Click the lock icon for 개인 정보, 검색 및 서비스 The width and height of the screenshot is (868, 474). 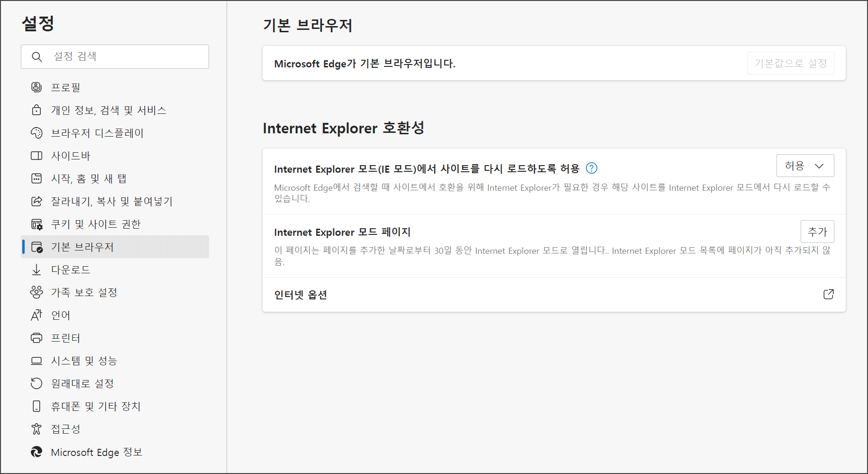tap(37, 110)
